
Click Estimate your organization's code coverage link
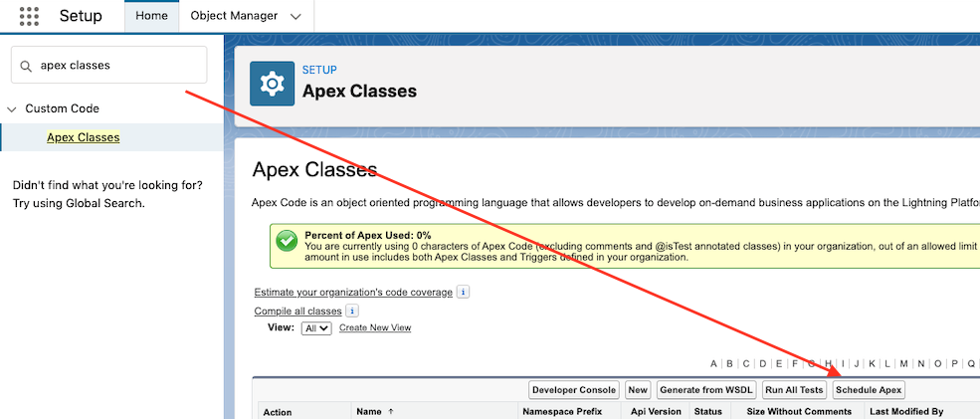(x=353, y=293)
